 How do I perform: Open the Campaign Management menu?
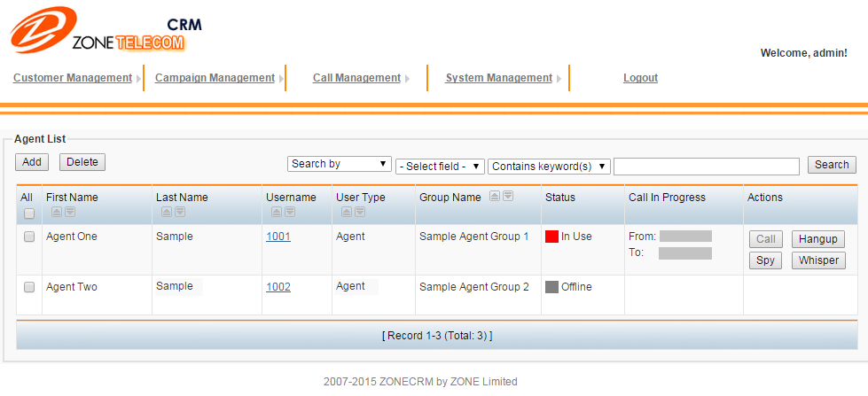point(215,78)
